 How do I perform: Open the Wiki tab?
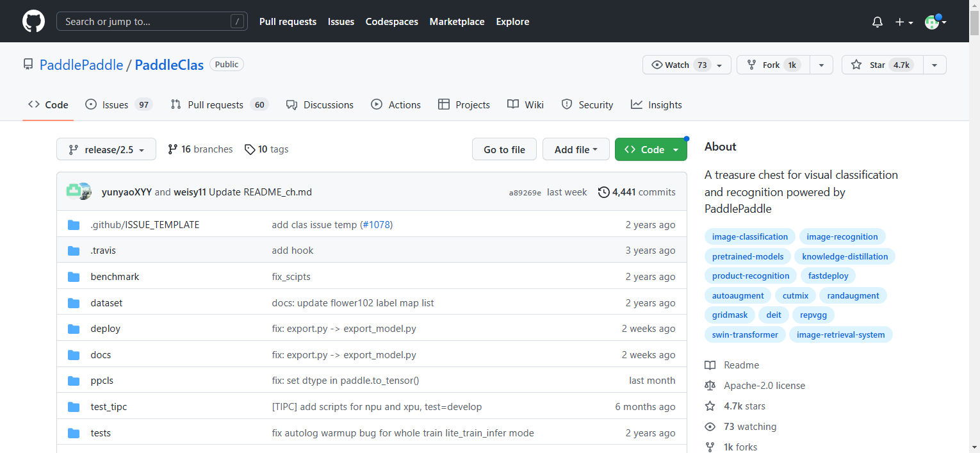coord(525,104)
